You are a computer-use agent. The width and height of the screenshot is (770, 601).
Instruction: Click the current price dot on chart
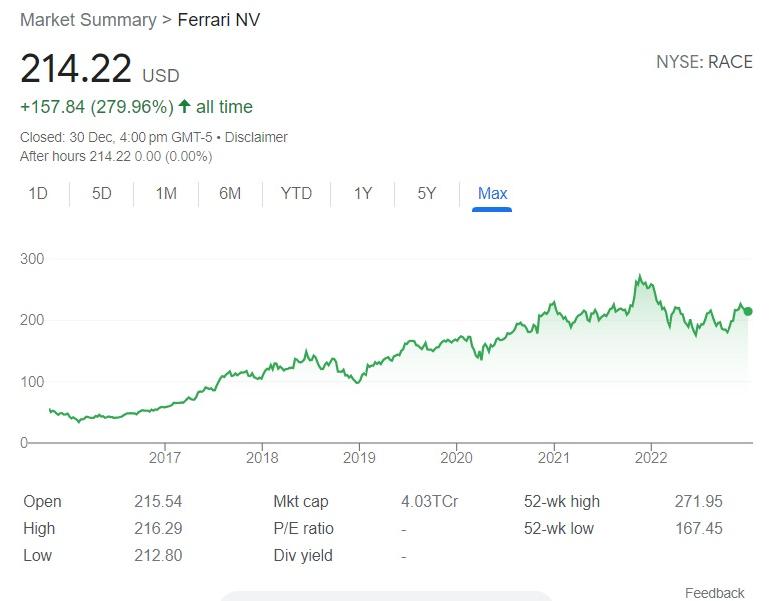coord(748,311)
